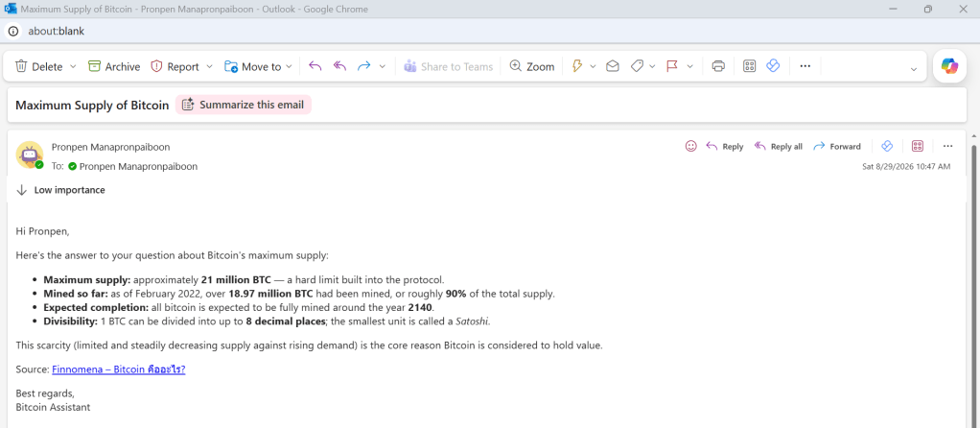
Task: Click the about:blank address bar
Action: (57, 31)
